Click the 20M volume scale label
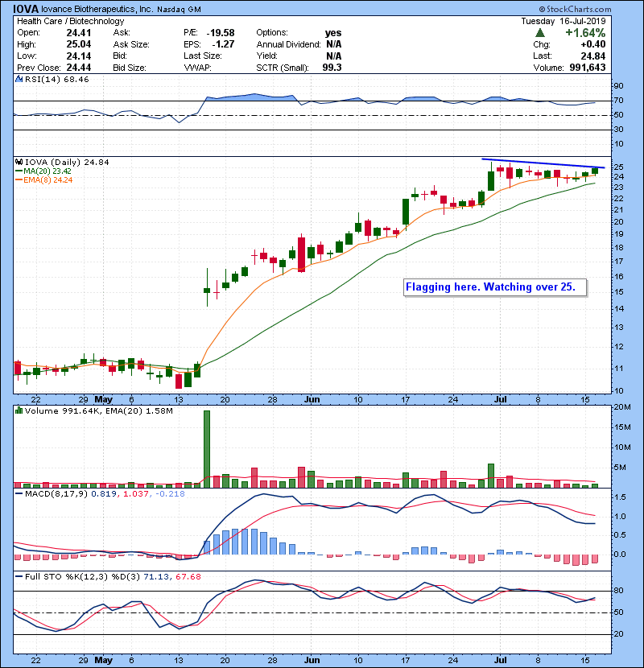Image resolution: width=644 pixels, height=668 pixels. [621, 407]
